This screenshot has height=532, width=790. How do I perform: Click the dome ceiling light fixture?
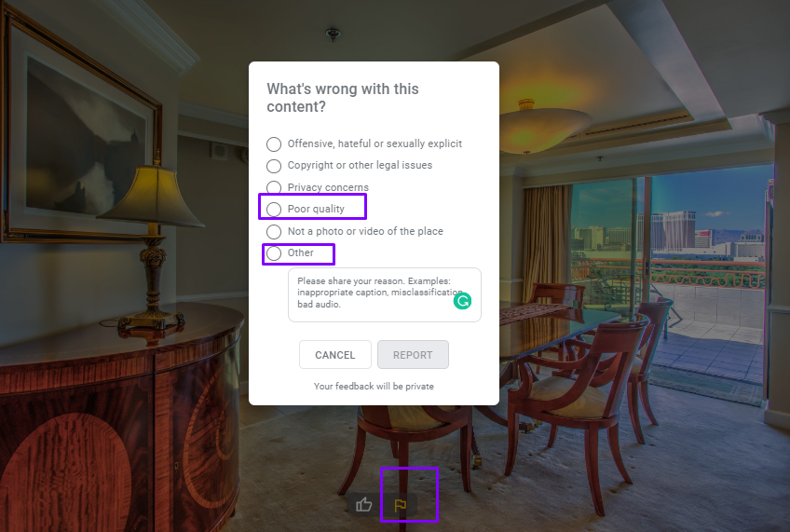546,126
